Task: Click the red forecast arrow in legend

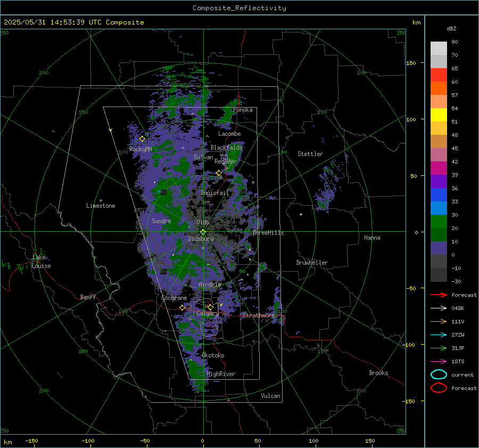Action: click(x=439, y=295)
